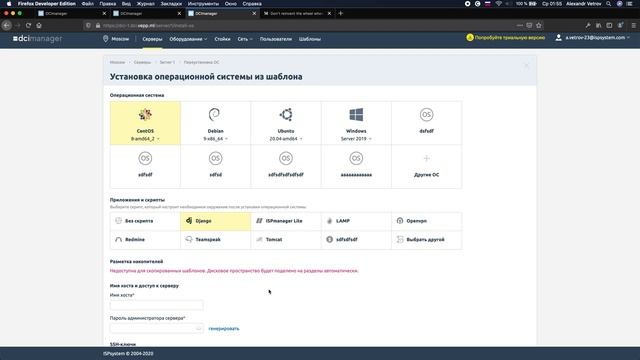Choose the sdfsdfsdfsdfsdf OS template tile

[286, 167]
